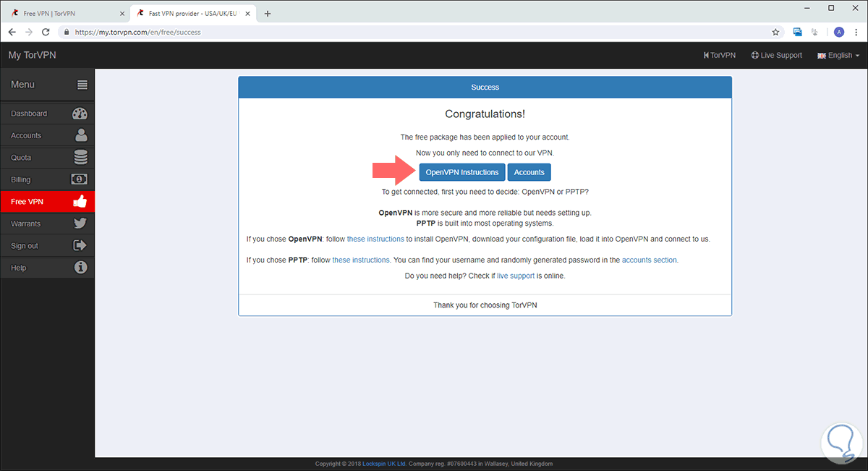Select the 'Fast VPN provider' tab

pos(192,14)
